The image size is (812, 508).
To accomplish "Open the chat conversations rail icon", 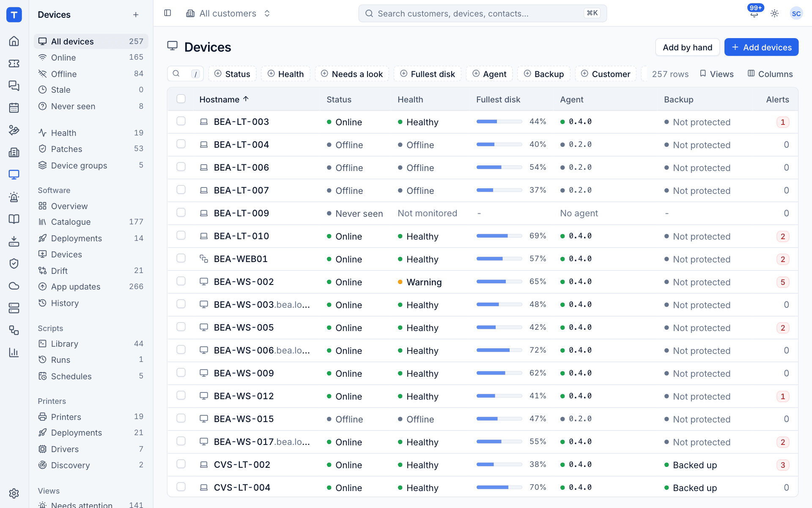I will (14, 86).
